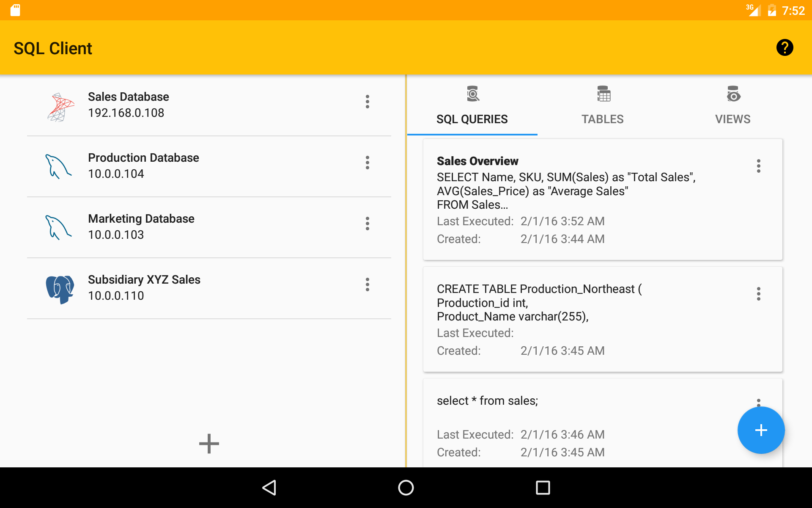Add a new database connection with plus
Viewport: 812px width, 508px height.
209,443
